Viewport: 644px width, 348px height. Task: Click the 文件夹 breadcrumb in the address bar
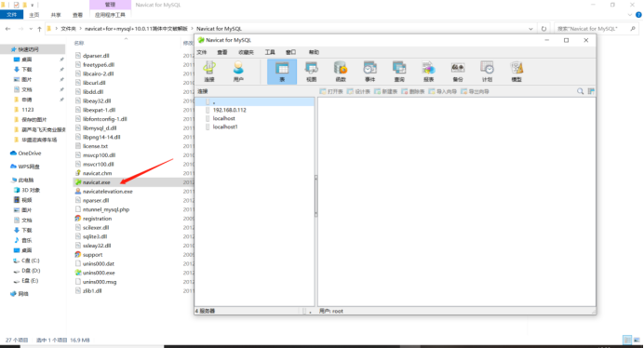[69, 29]
